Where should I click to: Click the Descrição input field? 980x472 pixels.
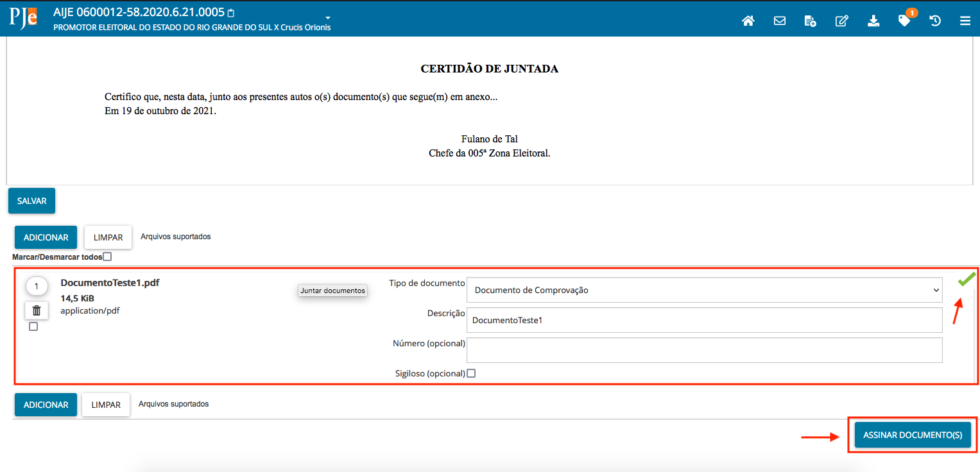point(704,319)
